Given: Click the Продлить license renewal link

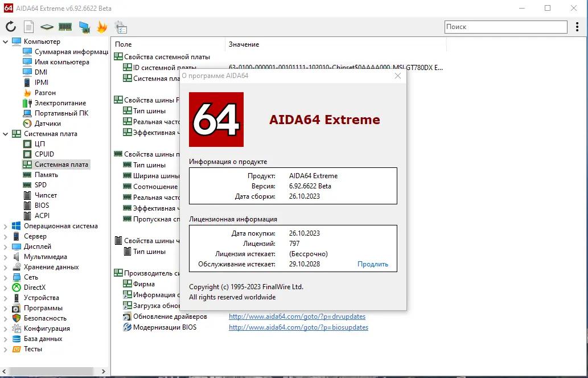Looking at the screenshot, I should [373, 264].
